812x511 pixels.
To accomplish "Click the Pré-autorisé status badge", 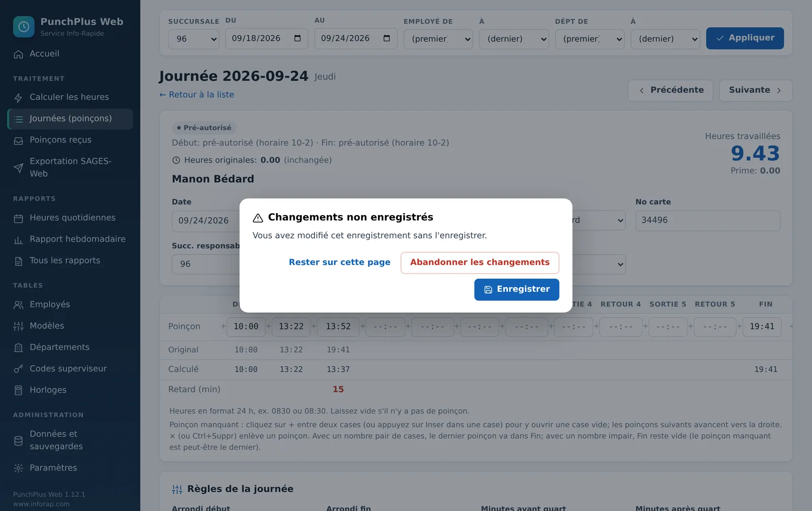I will tap(204, 128).
